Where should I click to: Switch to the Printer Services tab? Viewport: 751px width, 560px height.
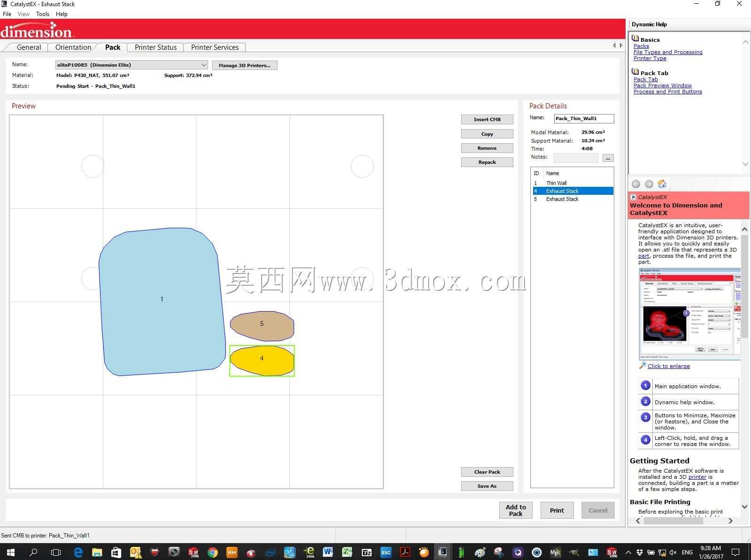(x=215, y=47)
